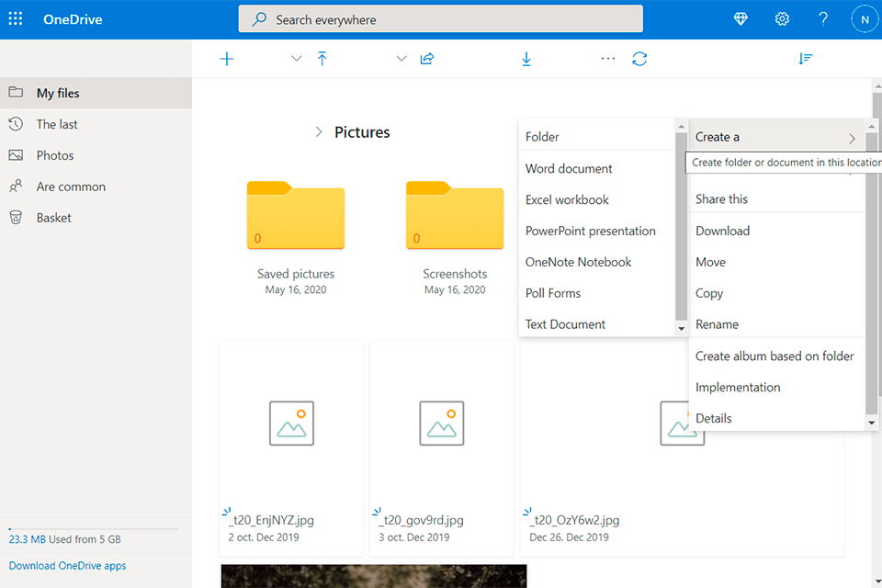Click the _t20_EnjNYZ.jpg file name
882x588 pixels.
pos(271,520)
